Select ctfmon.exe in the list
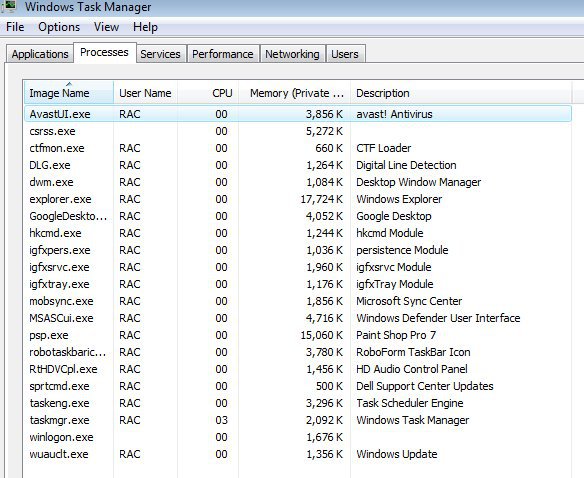Screen dimensions: 584x478 tap(298, 148)
